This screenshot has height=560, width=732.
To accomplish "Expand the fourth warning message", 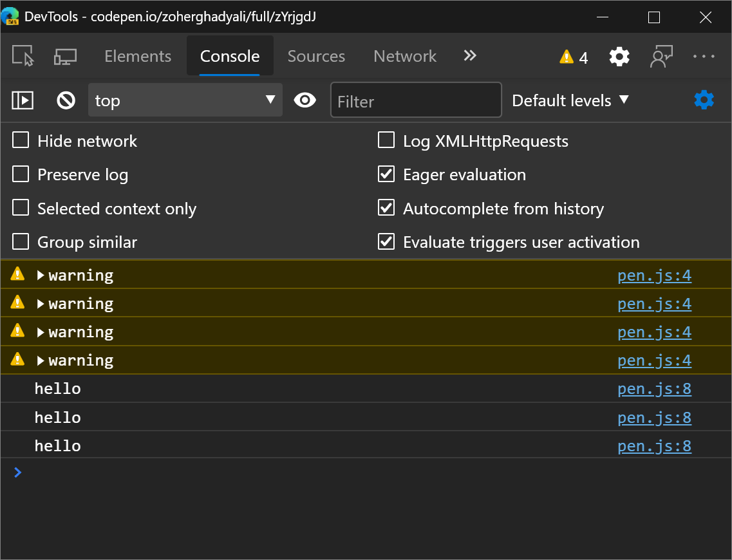I will click(x=41, y=360).
